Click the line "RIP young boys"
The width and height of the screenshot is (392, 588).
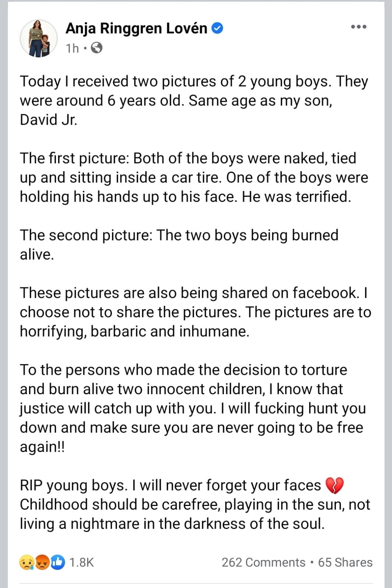coord(170,485)
